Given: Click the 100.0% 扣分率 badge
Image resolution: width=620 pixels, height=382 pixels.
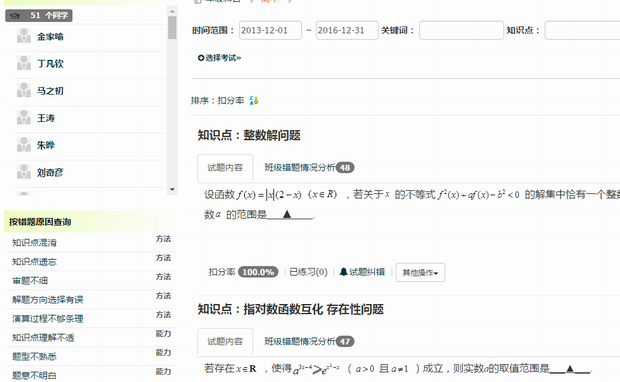Looking at the screenshot, I should [x=258, y=272].
